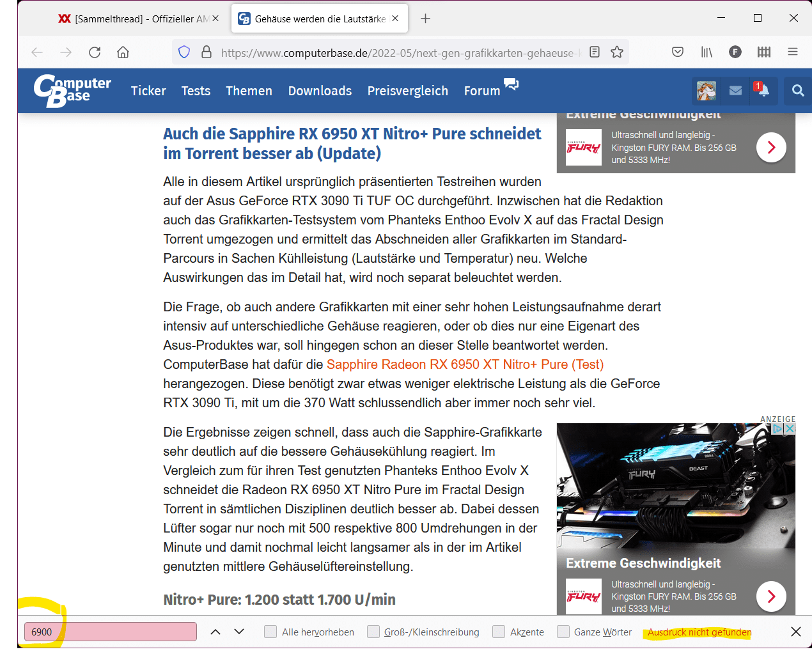
Task: Click the Extreme Geschwindigkeit ad headline
Action: [643, 563]
